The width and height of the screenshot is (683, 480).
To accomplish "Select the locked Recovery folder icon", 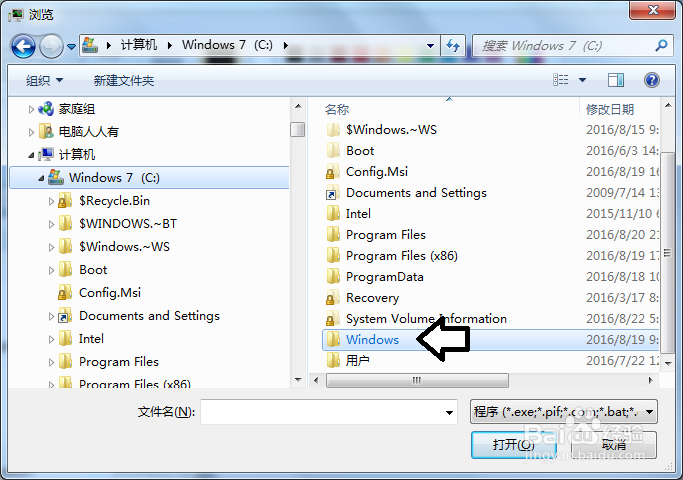I will coord(333,298).
